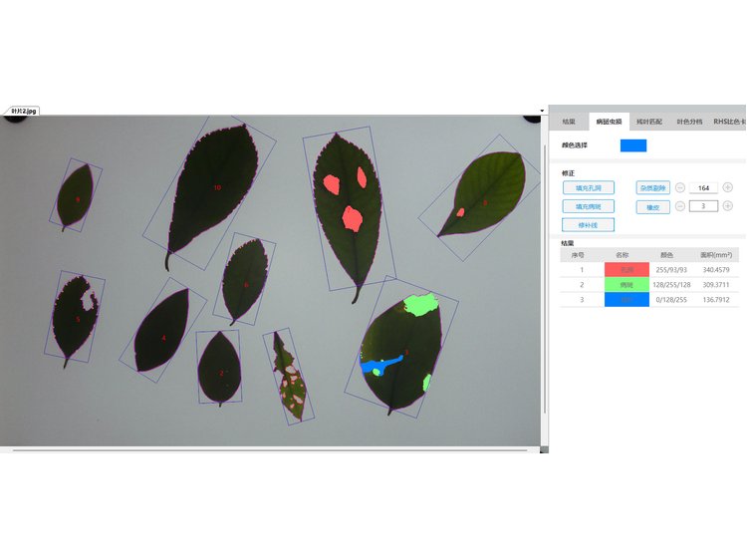
Task: Click the 杂质剔除 button
Action: click(x=653, y=187)
